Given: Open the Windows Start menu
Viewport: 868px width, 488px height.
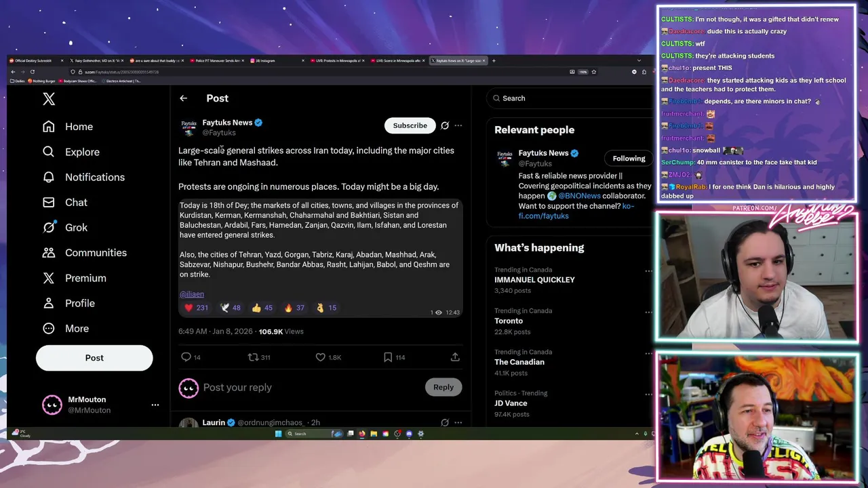Looking at the screenshot, I should (278, 434).
